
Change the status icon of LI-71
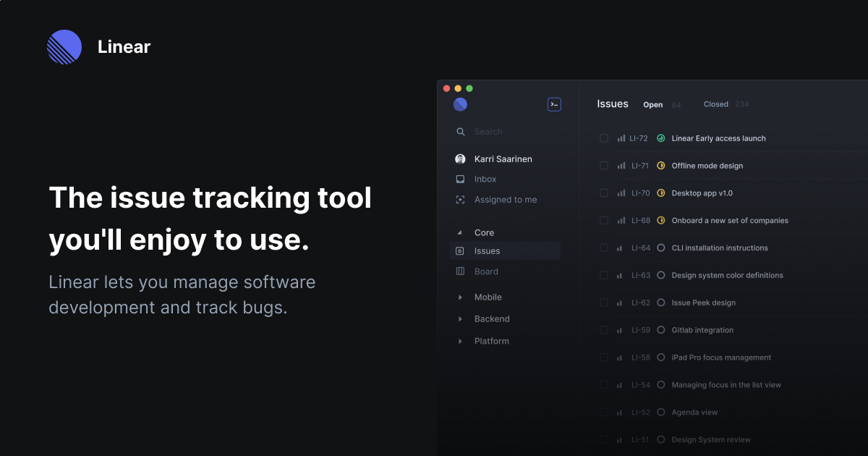click(x=660, y=166)
